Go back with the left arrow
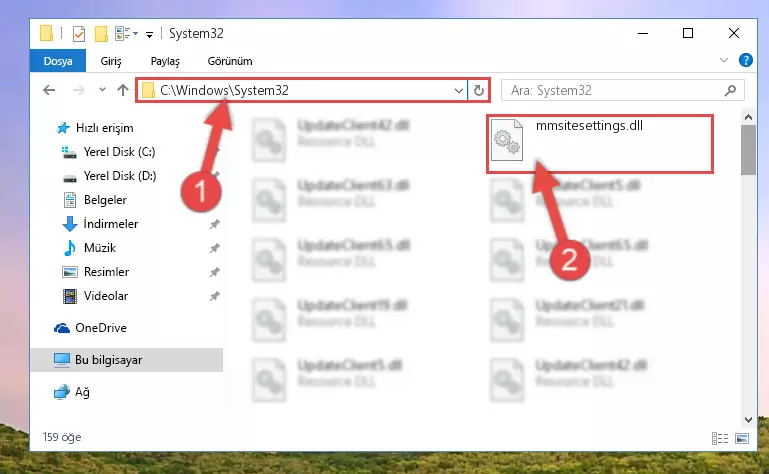The image size is (769, 474). click(x=49, y=90)
